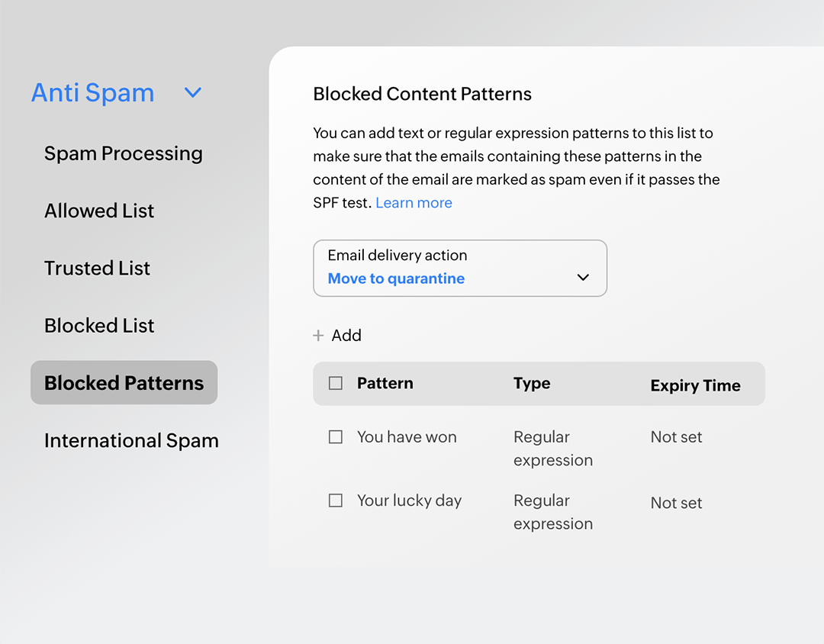Open International Spam settings
Viewport: 824px width, 644px height.
pos(131,440)
